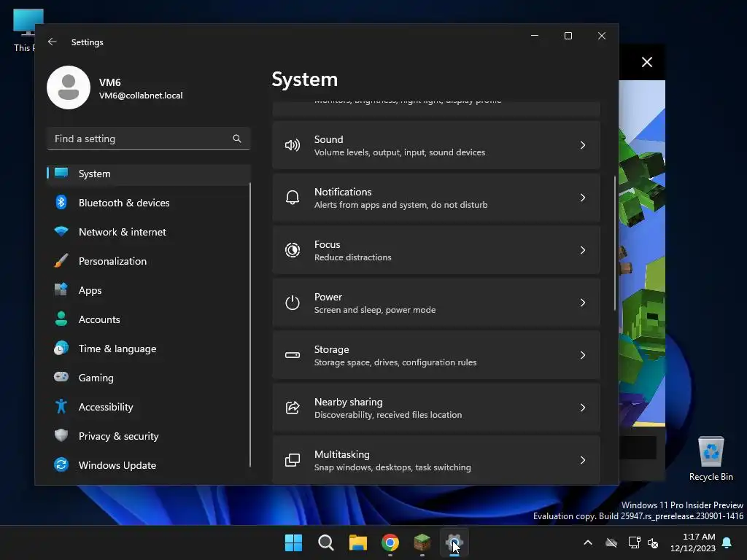Click the muted volume tray icon
Screen dimensions: 747x560
(x=653, y=542)
